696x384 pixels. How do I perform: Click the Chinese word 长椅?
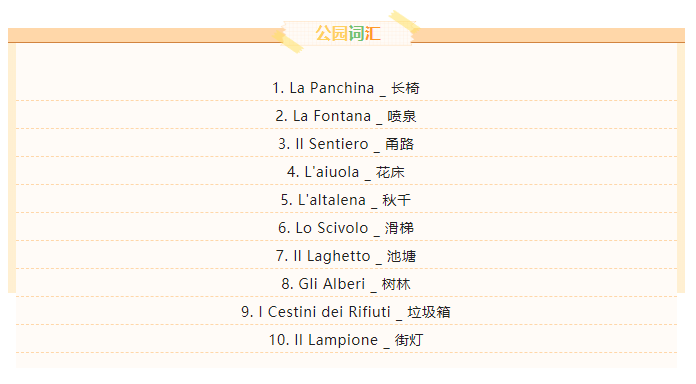point(405,88)
